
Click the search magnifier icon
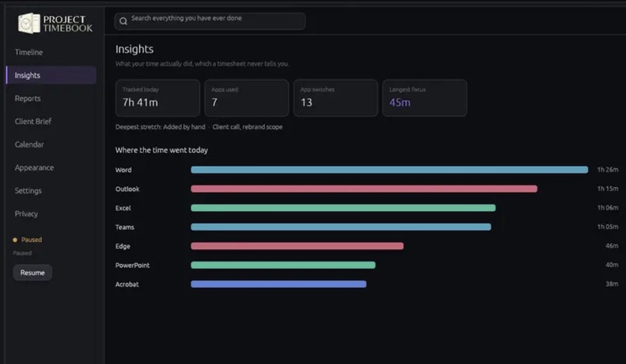coord(123,21)
